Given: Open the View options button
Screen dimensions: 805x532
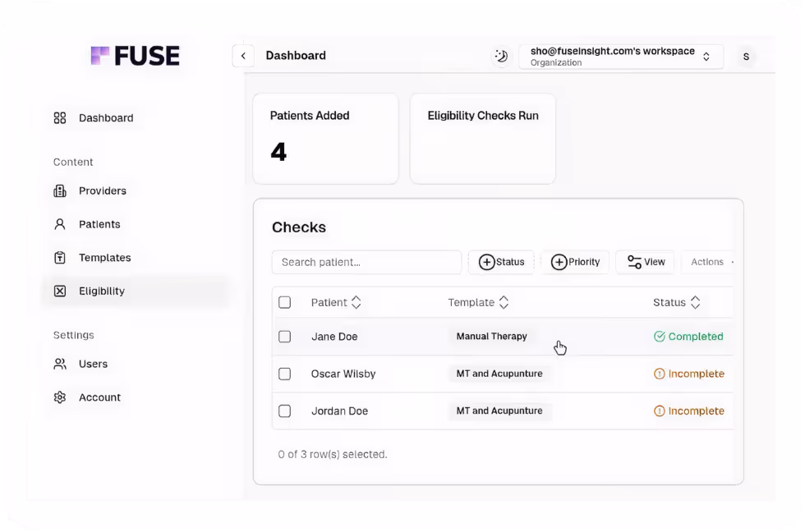Looking at the screenshot, I should (646, 262).
